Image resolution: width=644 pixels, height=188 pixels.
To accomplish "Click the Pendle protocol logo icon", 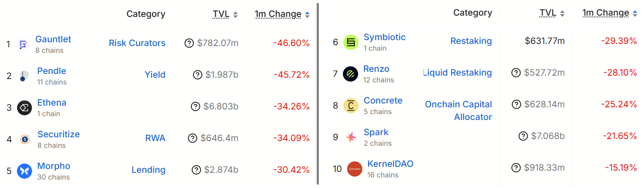I will pos(24,76).
